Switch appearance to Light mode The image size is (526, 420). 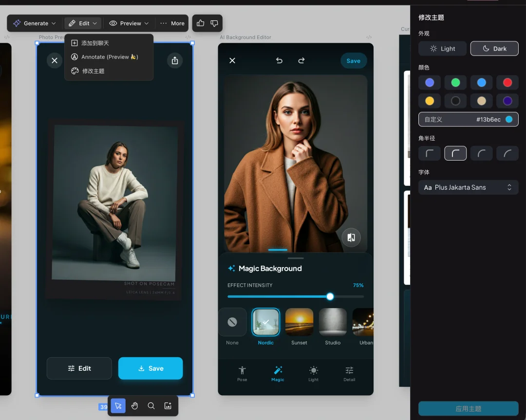(442, 49)
